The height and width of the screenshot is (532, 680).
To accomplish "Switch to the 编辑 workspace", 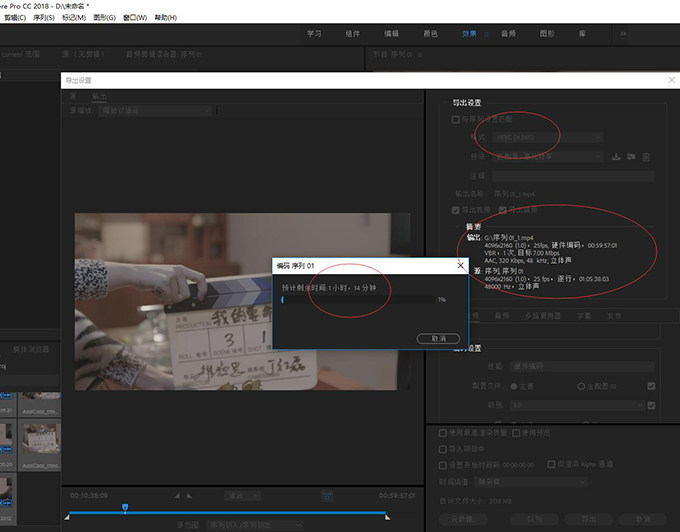I will point(391,34).
